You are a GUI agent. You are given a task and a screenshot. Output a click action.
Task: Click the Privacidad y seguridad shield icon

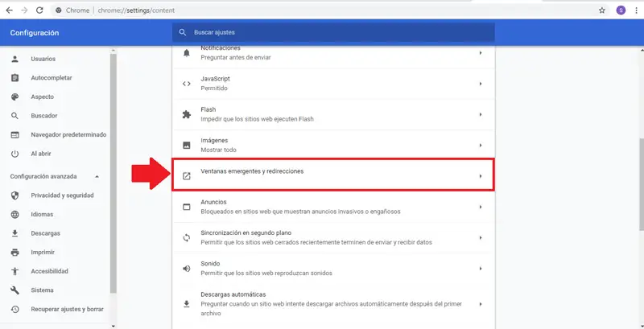pos(14,195)
